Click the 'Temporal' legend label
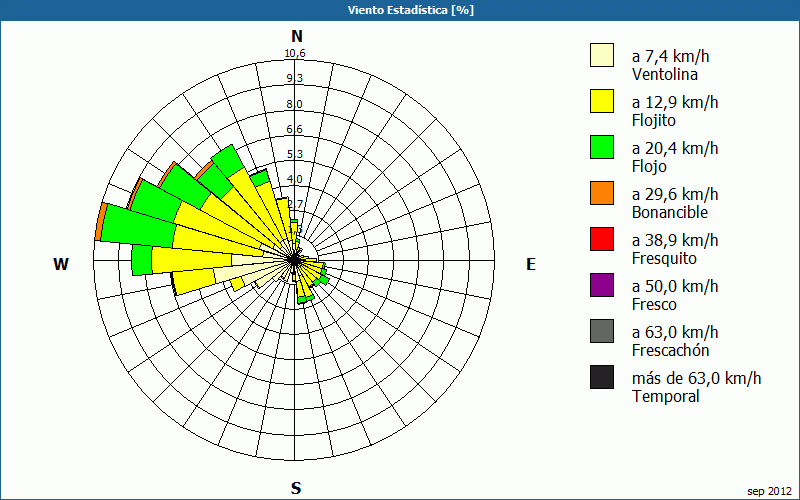Screen dimensions: 800x500 click(x=666, y=396)
